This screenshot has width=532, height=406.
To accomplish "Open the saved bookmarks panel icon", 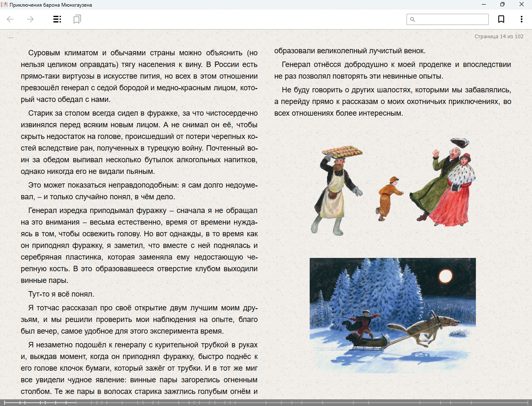I will pyautogui.click(x=77, y=19).
